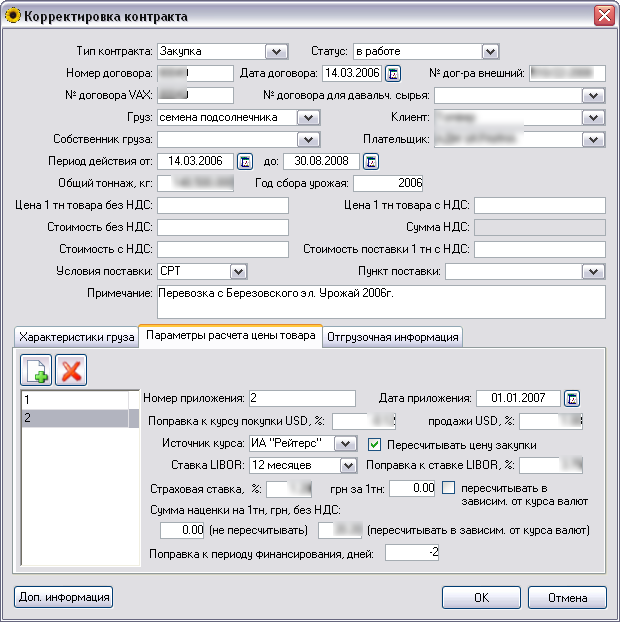Toggle Пересчитывать цену закупки checkbox
Image resolution: width=620 pixels, height=622 pixels.
click(x=374, y=444)
